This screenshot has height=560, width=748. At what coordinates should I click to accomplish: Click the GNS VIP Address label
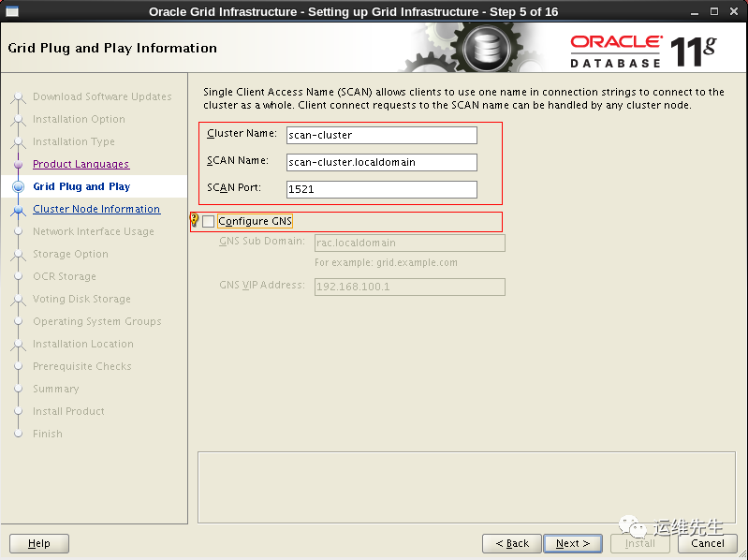pyautogui.click(x=262, y=286)
